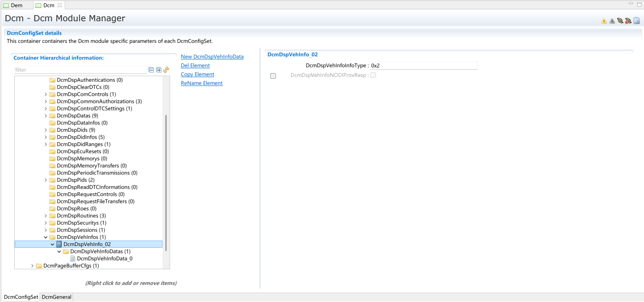
Task: Click the gear sync icon without red grid
Action: click(620, 21)
